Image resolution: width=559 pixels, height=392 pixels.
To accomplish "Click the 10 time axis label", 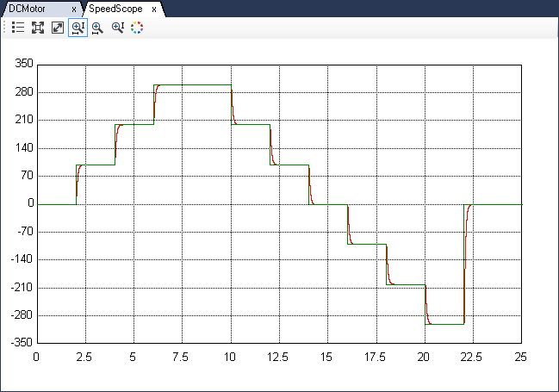I will point(230,357).
